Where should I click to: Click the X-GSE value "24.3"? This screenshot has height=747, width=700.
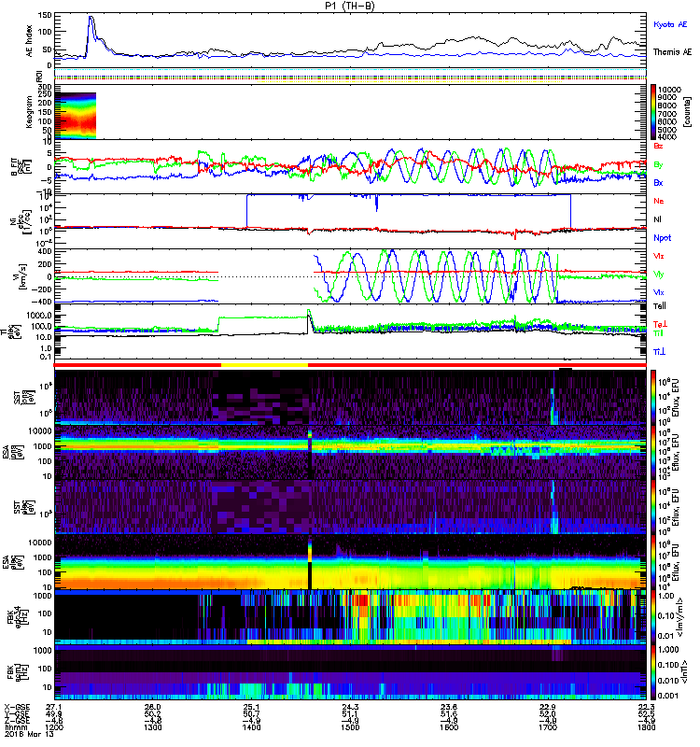(350, 707)
